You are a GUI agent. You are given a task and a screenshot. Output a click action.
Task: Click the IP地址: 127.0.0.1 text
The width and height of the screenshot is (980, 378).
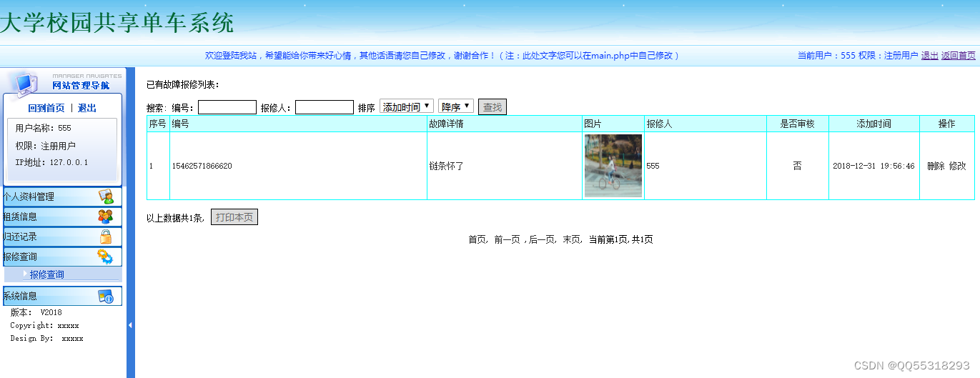(51, 162)
